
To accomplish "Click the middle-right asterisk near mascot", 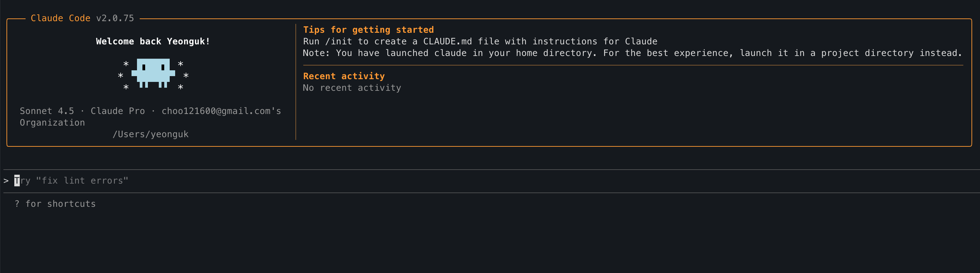I will coord(186,75).
